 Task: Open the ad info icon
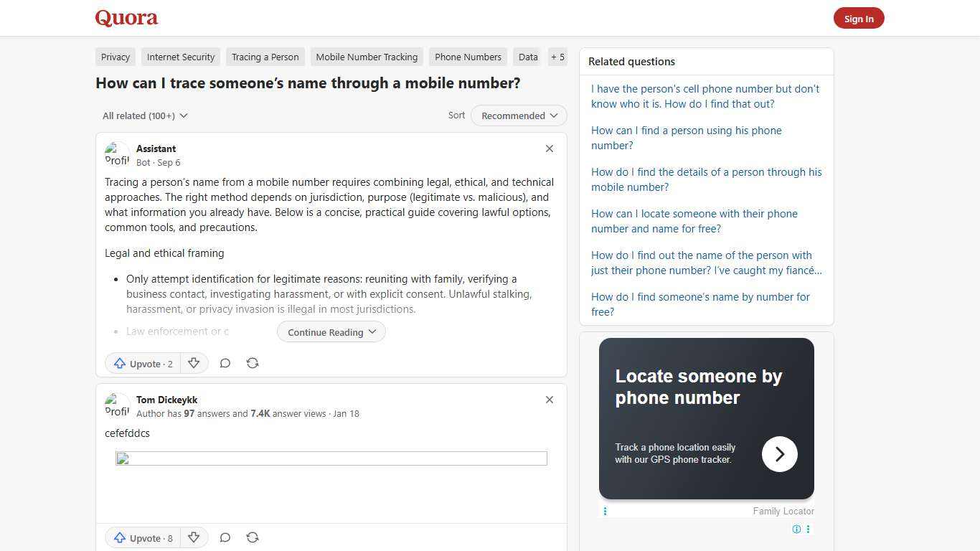click(x=796, y=529)
